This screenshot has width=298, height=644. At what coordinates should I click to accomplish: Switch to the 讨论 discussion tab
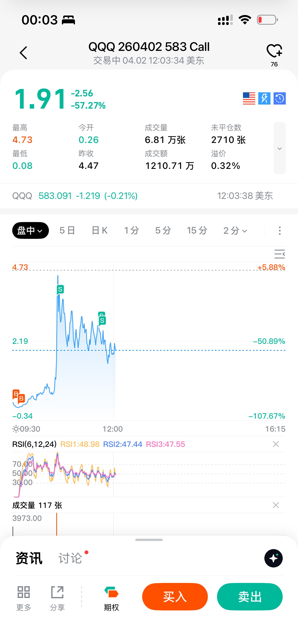[70, 558]
